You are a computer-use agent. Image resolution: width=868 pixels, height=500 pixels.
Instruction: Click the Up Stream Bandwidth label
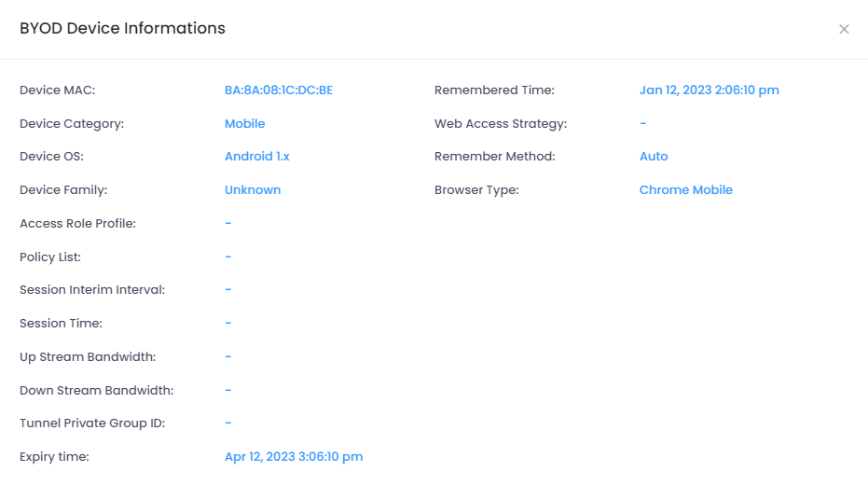[88, 357]
